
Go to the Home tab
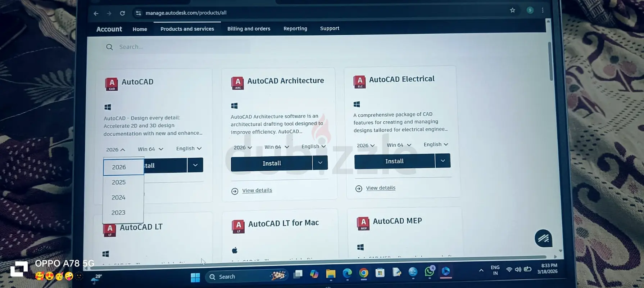click(140, 29)
